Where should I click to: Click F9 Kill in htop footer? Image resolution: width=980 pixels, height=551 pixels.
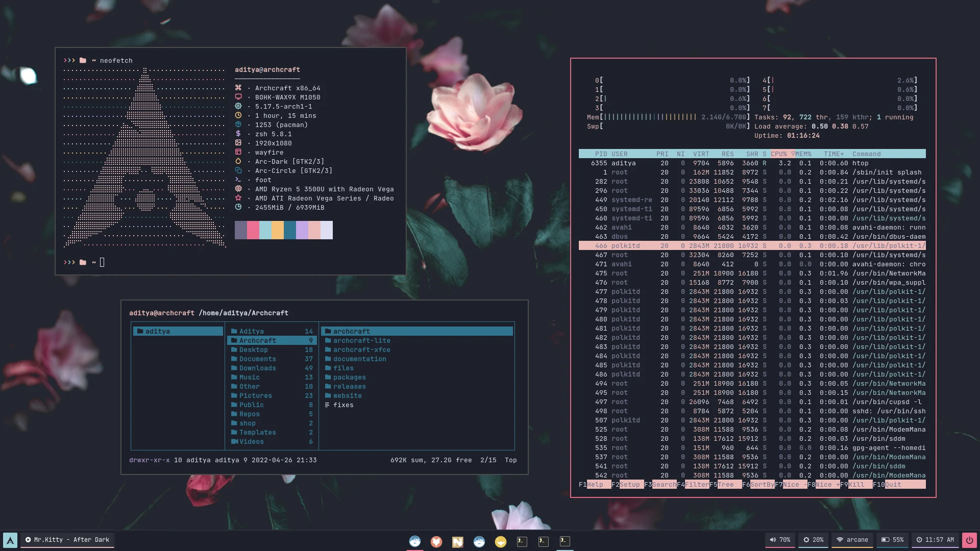(x=856, y=485)
